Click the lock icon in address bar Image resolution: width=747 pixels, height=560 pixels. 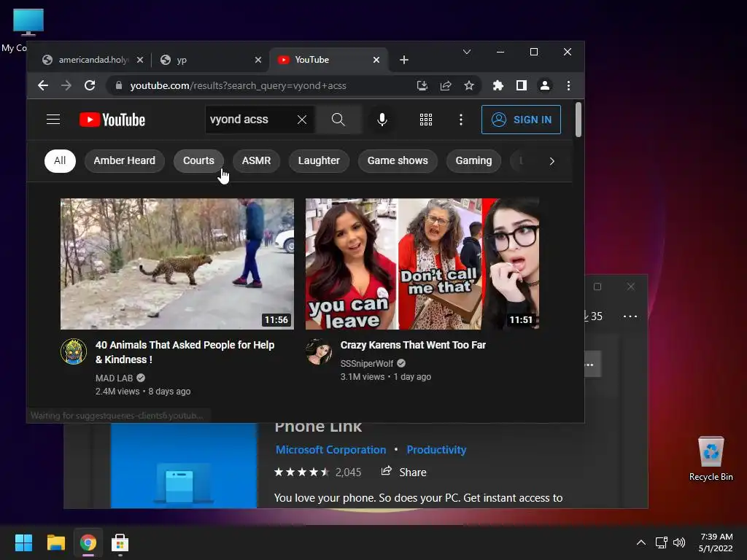(x=119, y=86)
